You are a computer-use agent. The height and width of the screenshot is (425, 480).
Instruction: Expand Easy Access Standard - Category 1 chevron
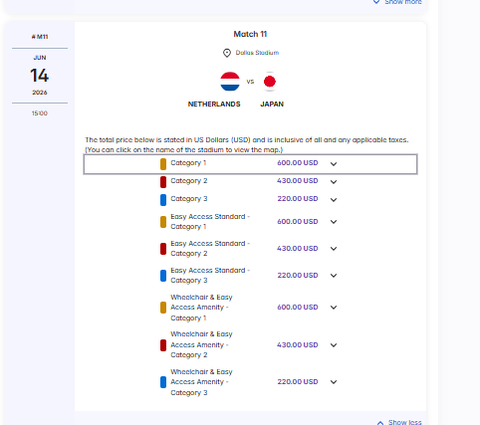[334, 222]
